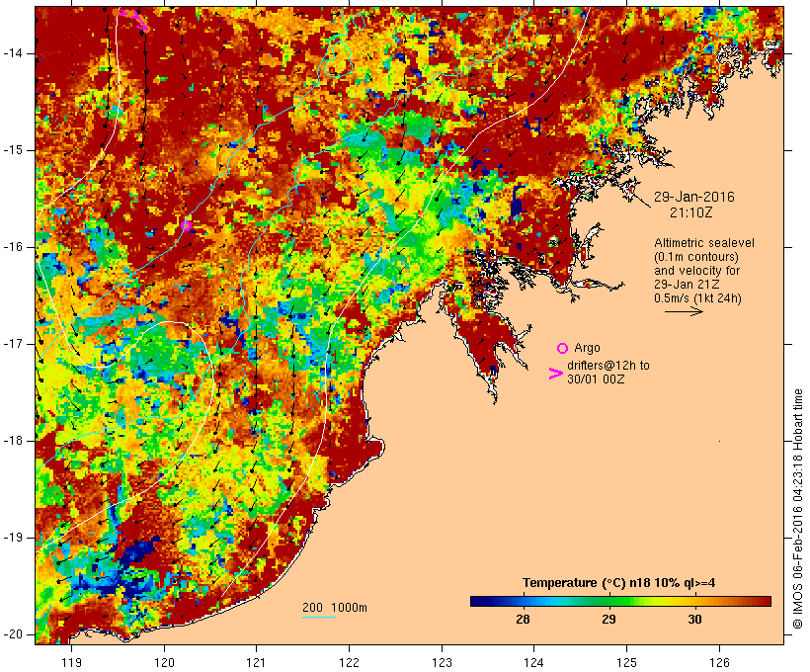Click the magenta drifter track at the map's top
This screenshot has height=672, width=810.
point(135,19)
